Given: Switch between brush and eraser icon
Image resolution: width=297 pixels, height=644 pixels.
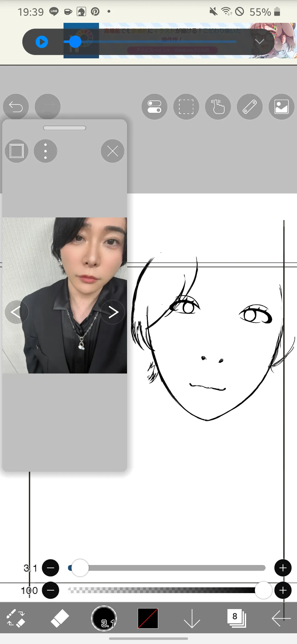Looking at the screenshot, I should coord(16,618).
